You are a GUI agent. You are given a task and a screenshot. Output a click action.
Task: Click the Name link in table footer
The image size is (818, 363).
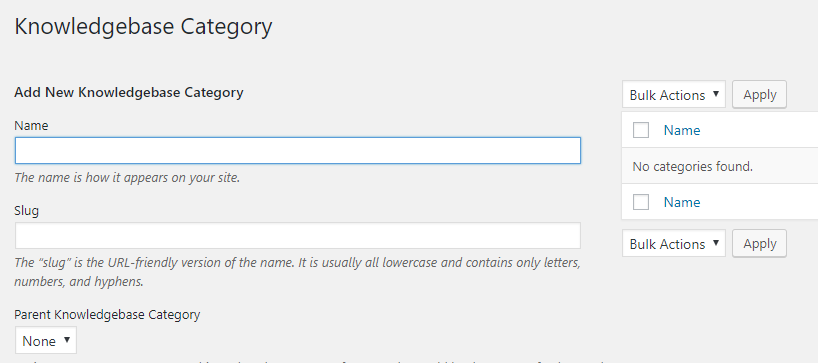pos(682,202)
